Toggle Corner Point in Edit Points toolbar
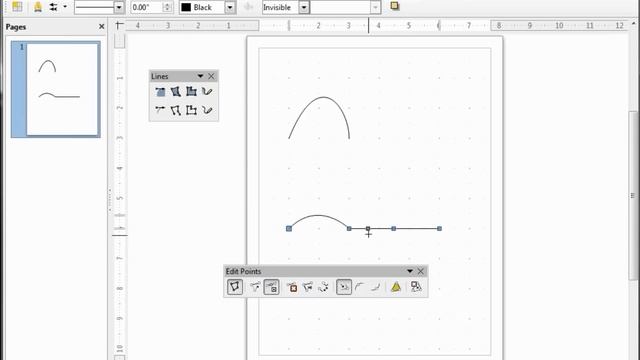 [344, 287]
